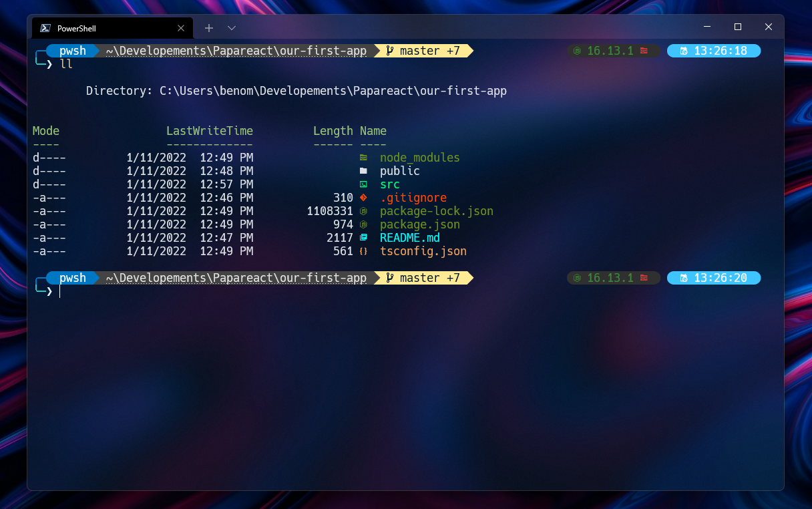812x509 pixels.
Task: Click the tsconfig.json braces icon
Action: (x=363, y=251)
